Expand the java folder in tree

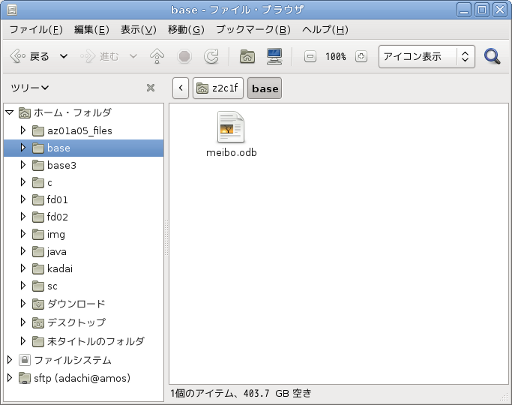[x=23, y=251]
